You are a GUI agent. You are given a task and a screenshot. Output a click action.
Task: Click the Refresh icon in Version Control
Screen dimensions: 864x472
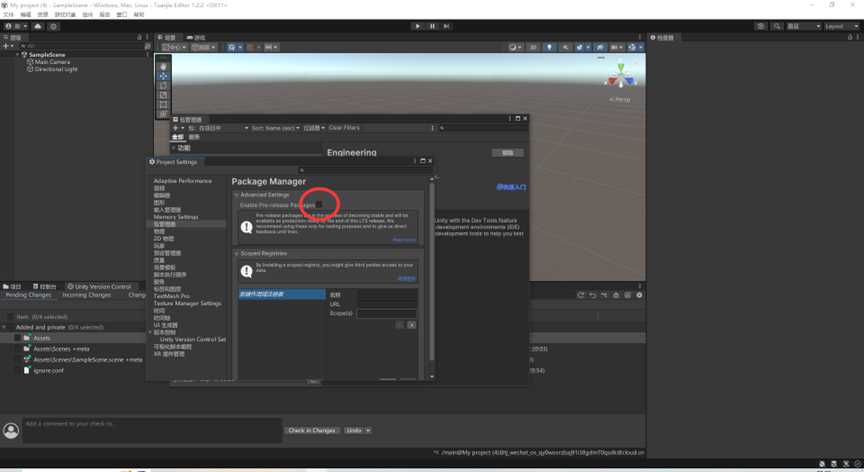pyautogui.click(x=581, y=295)
